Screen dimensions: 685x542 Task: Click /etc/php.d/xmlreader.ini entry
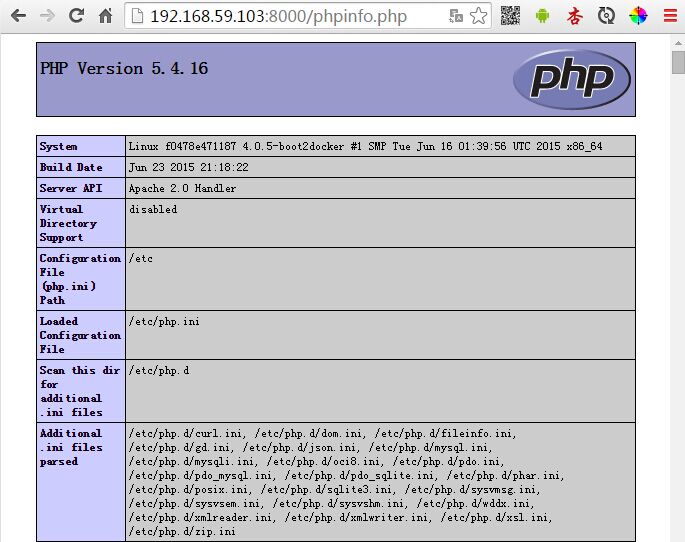201,517
